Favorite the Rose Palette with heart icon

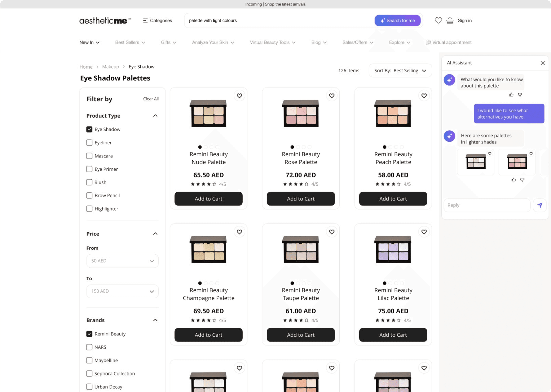click(x=332, y=96)
